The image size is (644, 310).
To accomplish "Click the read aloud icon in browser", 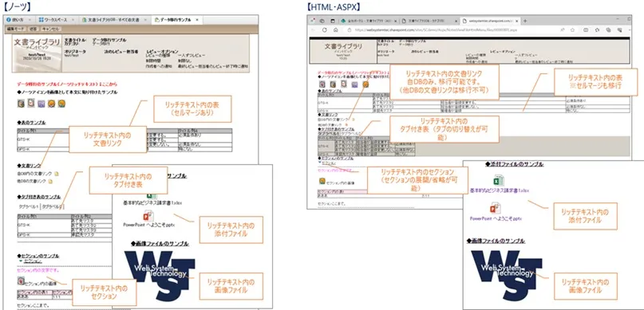I will [562, 30].
